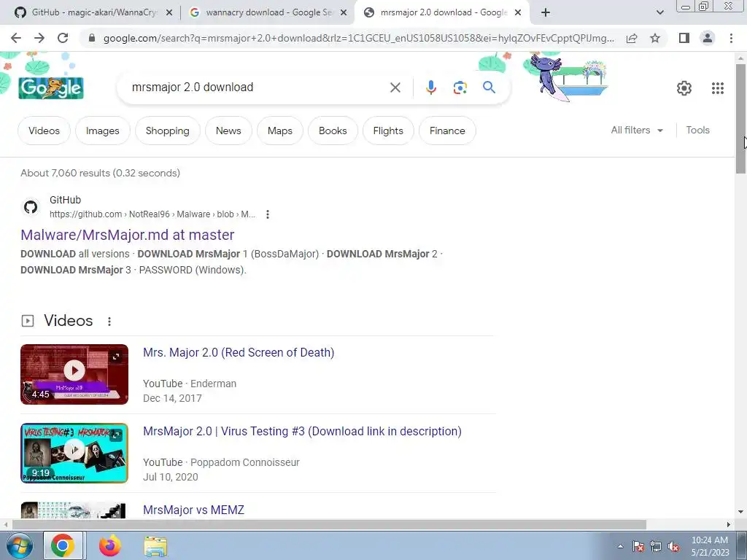Play the Mrs. Major 2.0 Red Screen thumbnail
Image resolution: width=747 pixels, height=560 pixels.
point(74,374)
